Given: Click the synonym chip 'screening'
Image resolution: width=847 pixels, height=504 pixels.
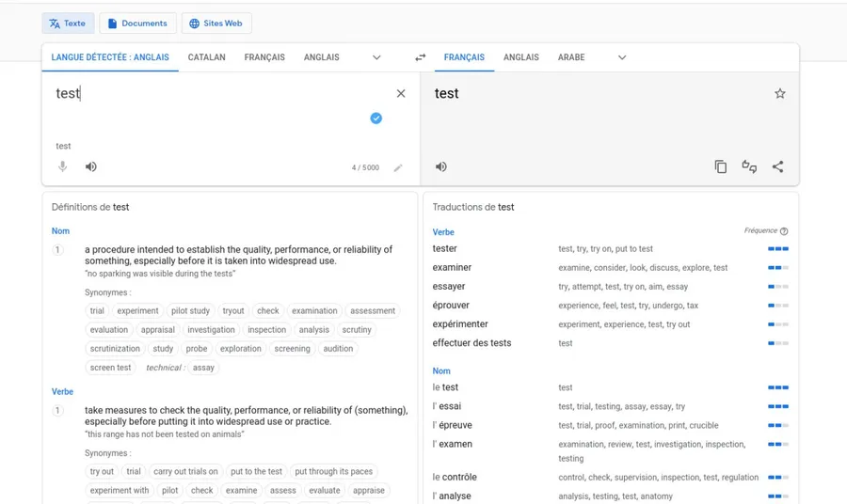Looking at the screenshot, I should click(x=293, y=349).
